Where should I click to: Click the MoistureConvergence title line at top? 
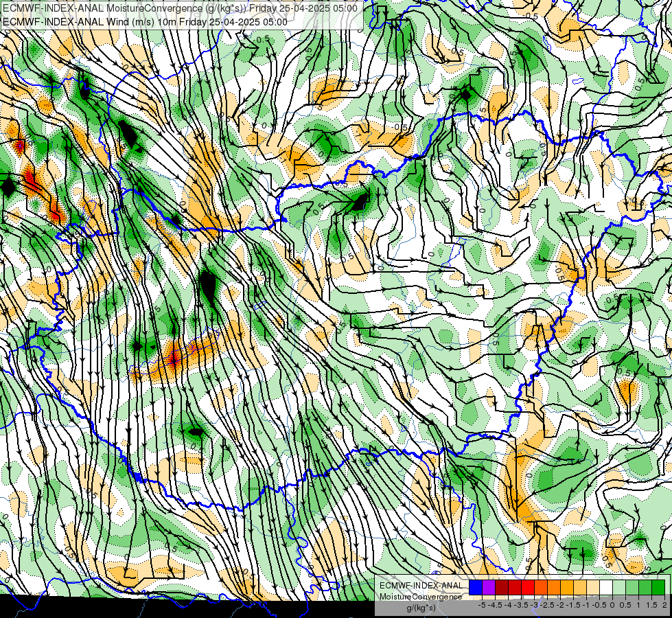coord(180,8)
